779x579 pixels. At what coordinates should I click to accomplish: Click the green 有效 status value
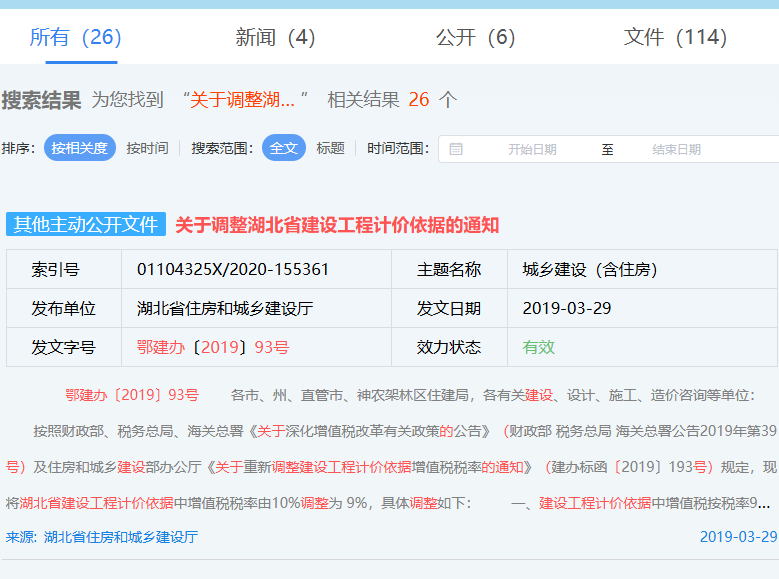click(538, 347)
